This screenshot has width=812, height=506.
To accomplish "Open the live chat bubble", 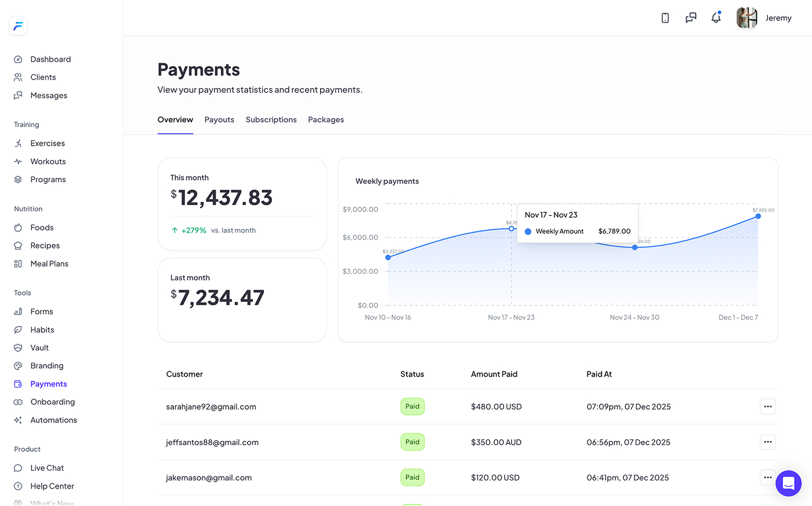I will coord(788,483).
